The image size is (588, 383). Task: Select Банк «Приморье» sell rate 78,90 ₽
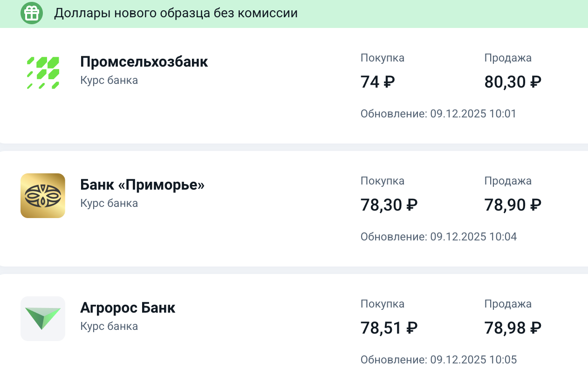coord(513,205)
